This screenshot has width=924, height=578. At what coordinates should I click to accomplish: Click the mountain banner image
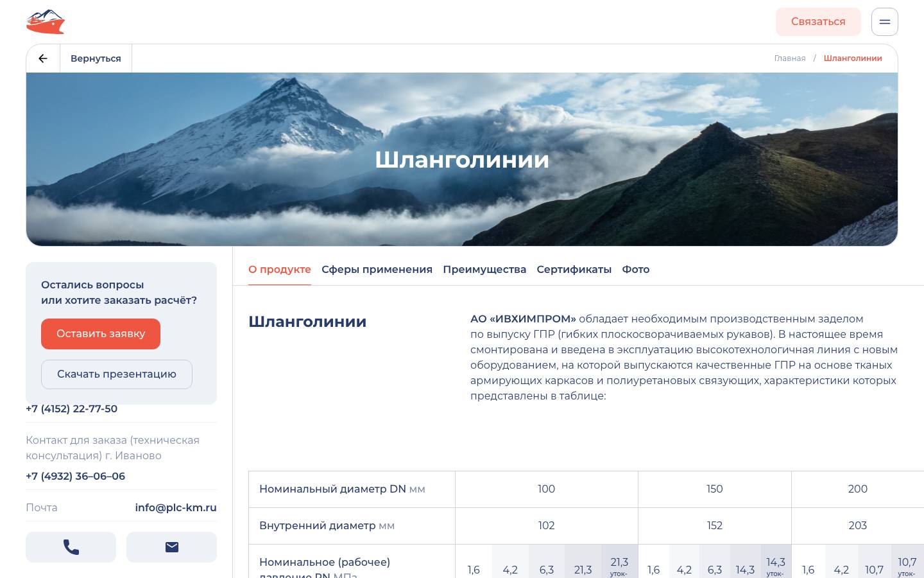click(x=462, y=159)
